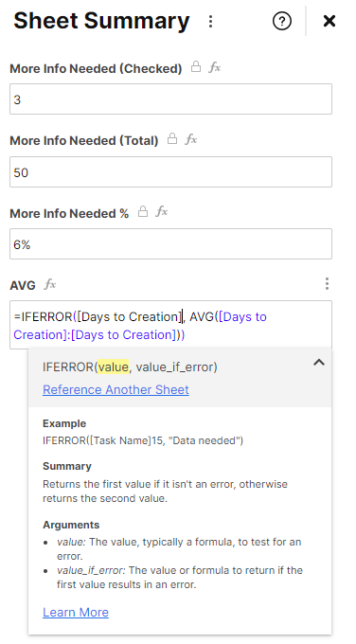
Task: Open Sheet Summary kebab menu
Action: pos(210,22)
